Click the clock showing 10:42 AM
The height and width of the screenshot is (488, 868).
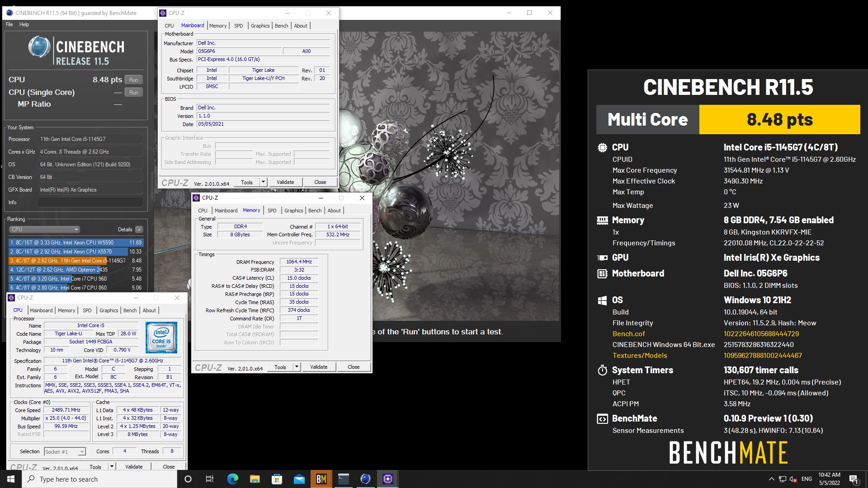tap(829, 475)
